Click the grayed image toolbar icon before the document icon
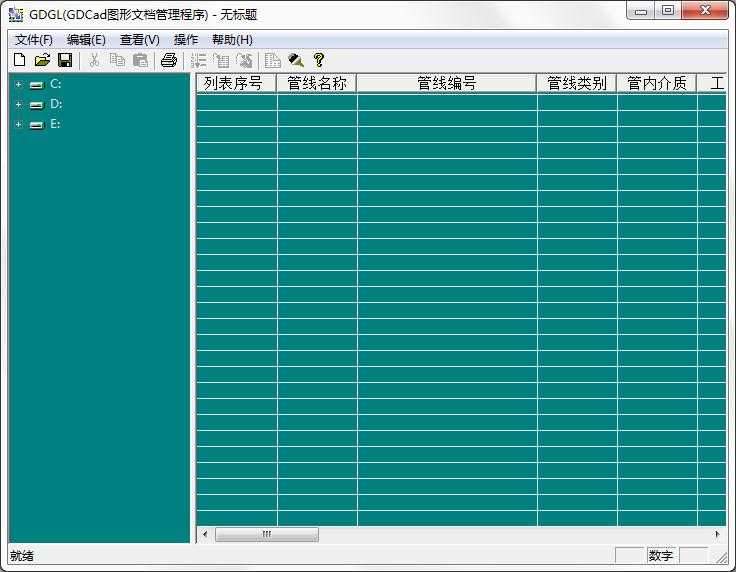 [244, 60]
